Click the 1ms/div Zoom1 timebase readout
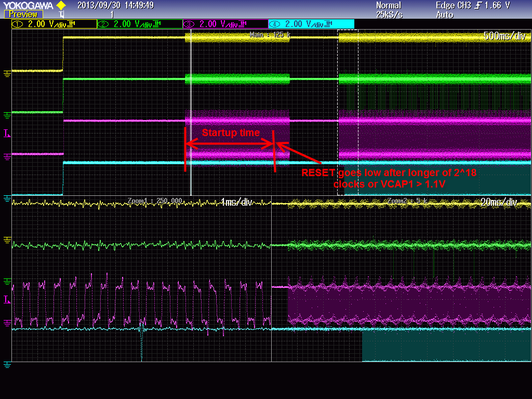The image size is (532, 399). (x=236, y=202)
